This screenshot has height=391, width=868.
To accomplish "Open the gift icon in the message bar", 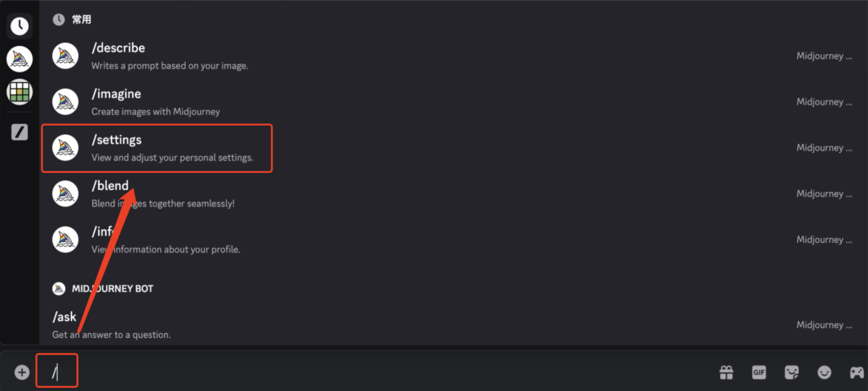I will (x=727, y=372).
